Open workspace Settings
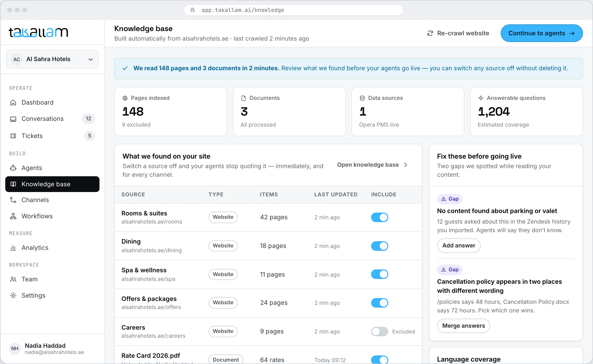This screenshot has width=593, height=364. 52,295
